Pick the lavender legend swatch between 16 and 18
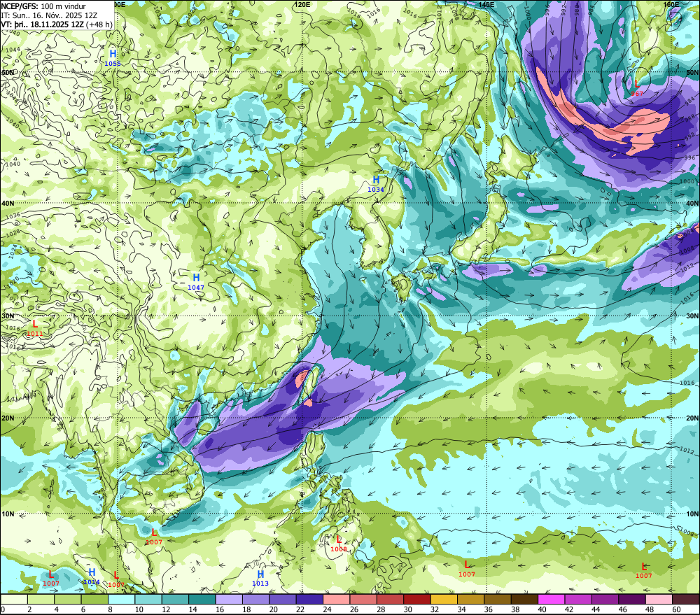Screen dimensions: 700x615 (x=229, y=599)
